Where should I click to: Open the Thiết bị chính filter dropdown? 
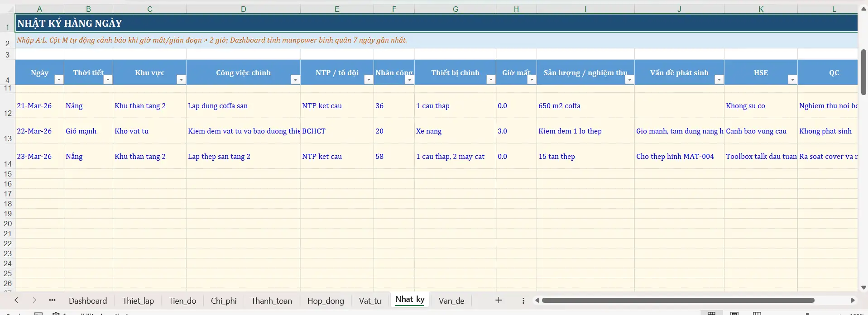[490, 80]
